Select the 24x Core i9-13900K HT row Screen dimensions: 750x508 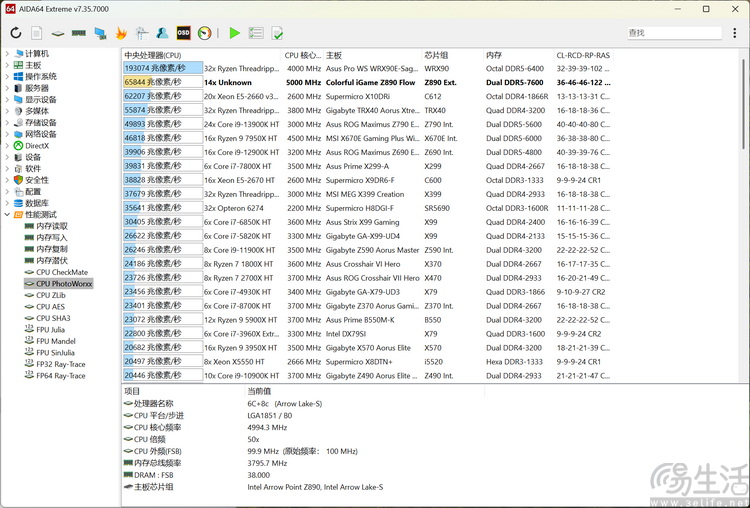tap(366, 124)
